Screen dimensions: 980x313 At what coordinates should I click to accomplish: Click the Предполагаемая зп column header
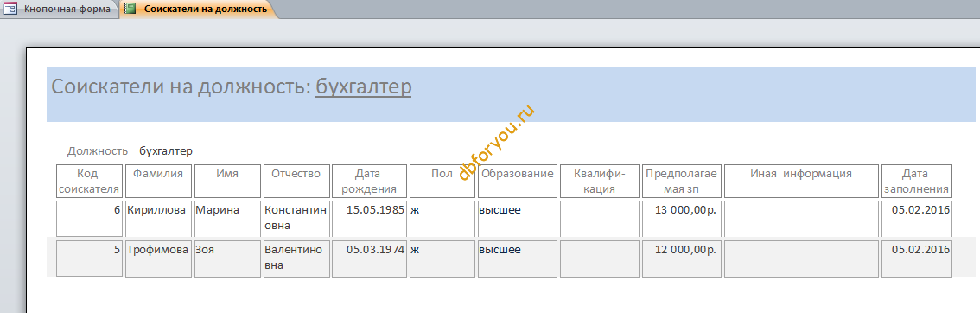coord(681,182)
